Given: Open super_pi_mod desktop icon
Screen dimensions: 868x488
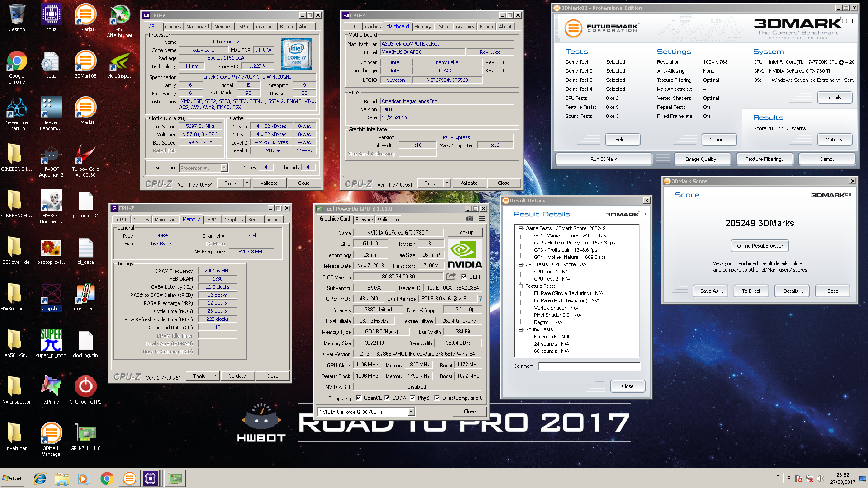Looking at the screenshot, I should pyautogui.click(x=51, y=344).
